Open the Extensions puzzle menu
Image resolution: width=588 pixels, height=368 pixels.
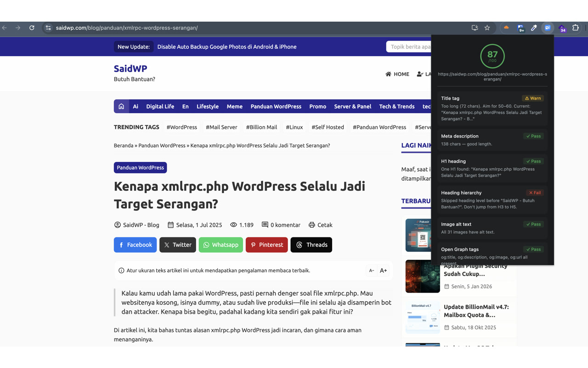(576, 28)
